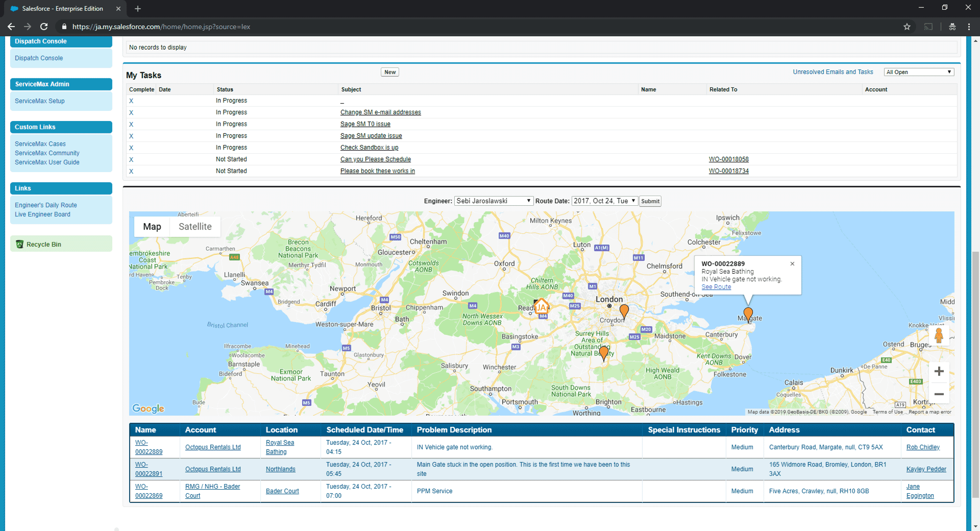980x531 pixels.
Task: Open the Recycle Bin
Action: [44, 244]
